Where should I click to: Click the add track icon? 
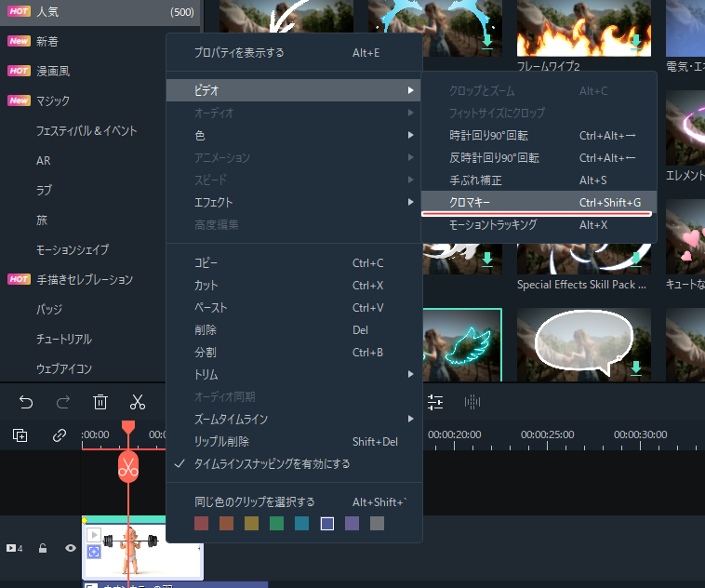click(20, 434)
